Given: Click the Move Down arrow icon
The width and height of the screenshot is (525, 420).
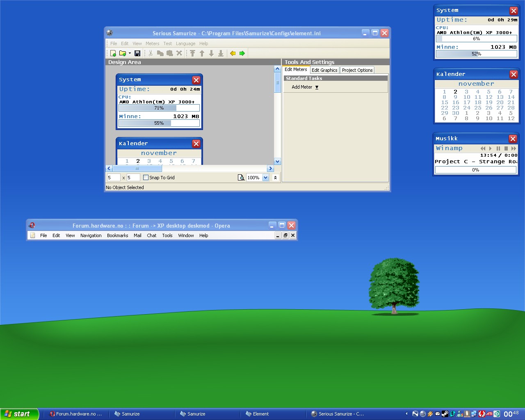Looking at the screenshot, I should (211, 53).
